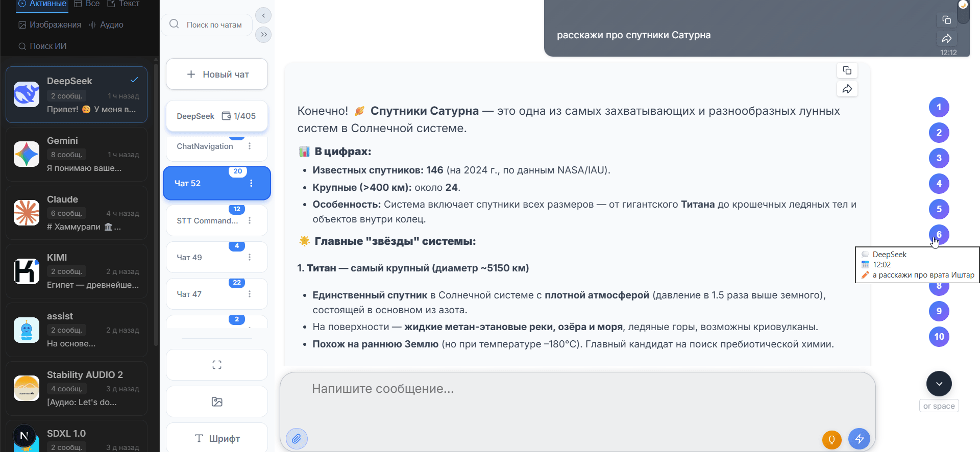Click the heading В цифрах
Screen dimensions: 980x452
343,152
